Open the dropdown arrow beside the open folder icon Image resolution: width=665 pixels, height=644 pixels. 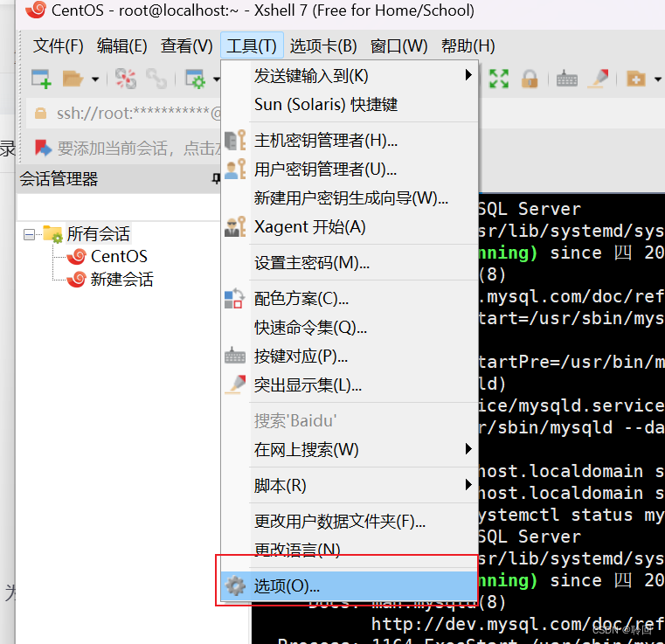[95, 80]
